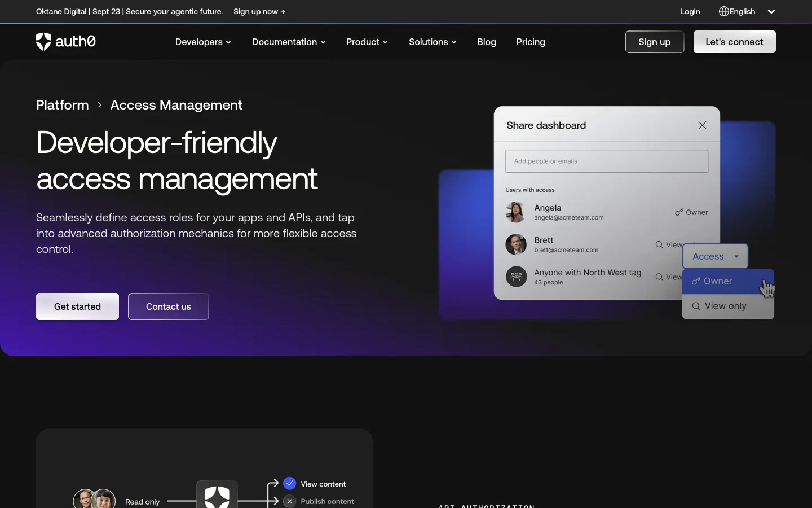This screenshot has width=812, height=508.
Task: Open the Access dropdown in the illustration
Action: pyautogui.click(x=715, y=256)
